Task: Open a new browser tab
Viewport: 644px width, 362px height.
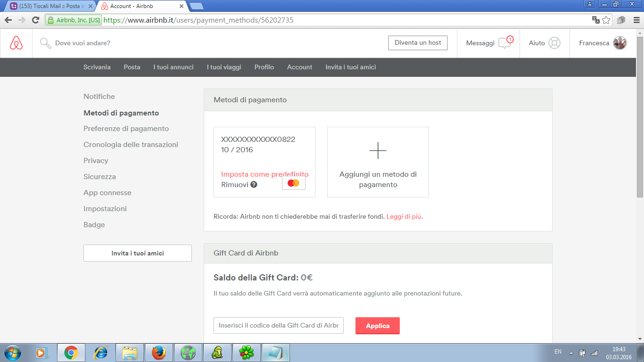Action: coord(196,6)
